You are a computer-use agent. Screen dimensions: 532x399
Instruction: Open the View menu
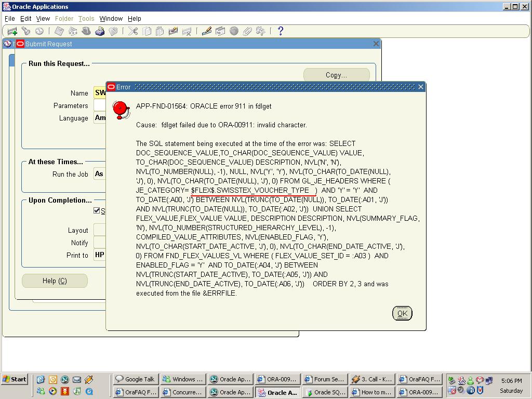[x=43, y=19]
